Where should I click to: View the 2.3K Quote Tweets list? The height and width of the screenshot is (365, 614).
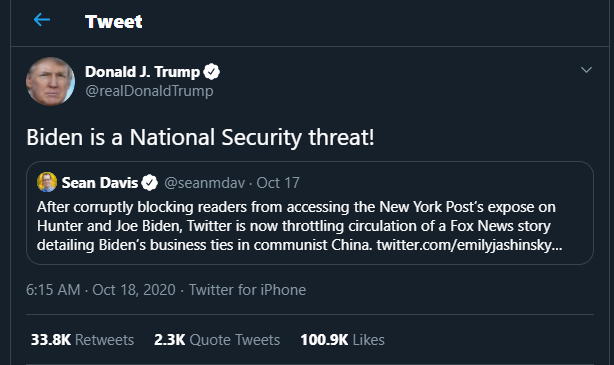217,340
